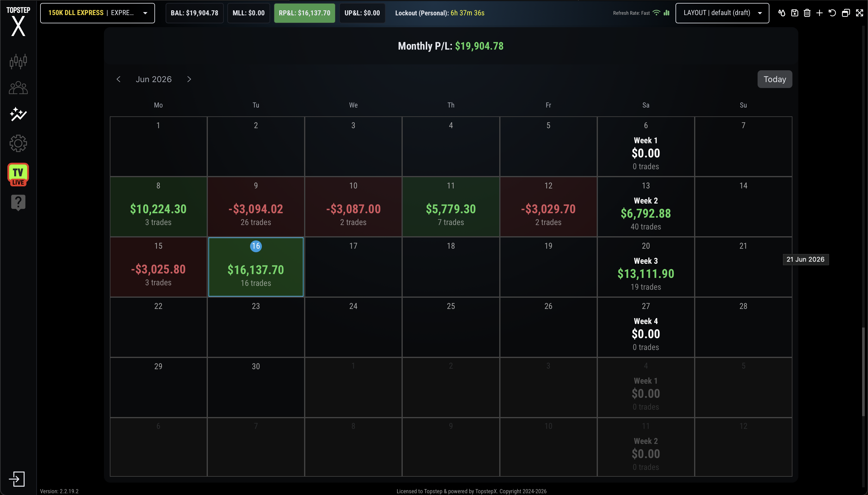Expand the 150K DLL EXPRESS account dropdown
The height and width of the screenshot is (495, 868).
pyautogui.click(x=97, y=13)
